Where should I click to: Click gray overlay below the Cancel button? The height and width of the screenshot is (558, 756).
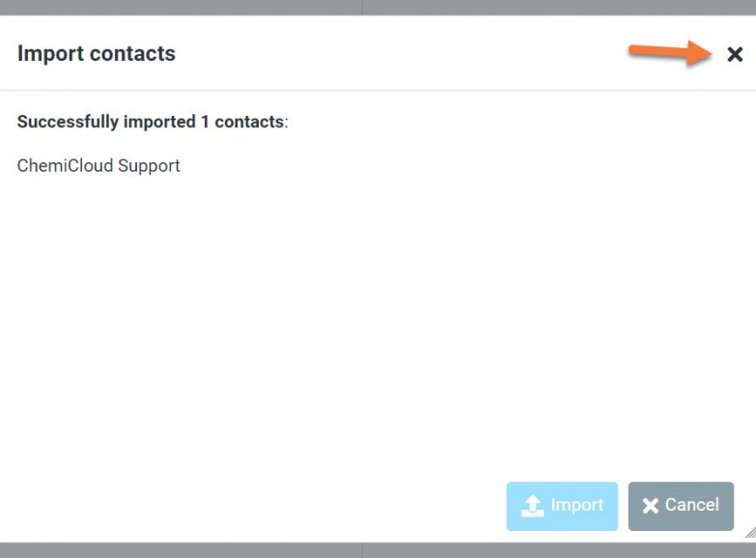[x=681, y=550]
